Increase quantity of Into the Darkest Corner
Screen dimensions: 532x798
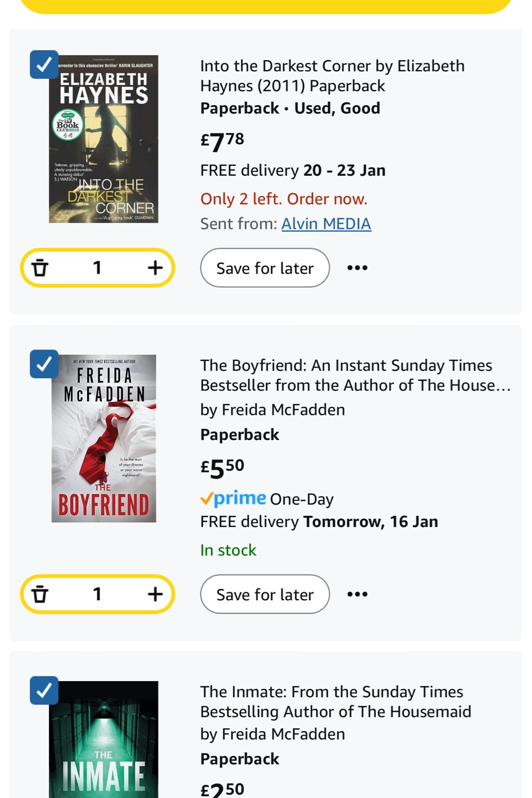click(155, 268)
